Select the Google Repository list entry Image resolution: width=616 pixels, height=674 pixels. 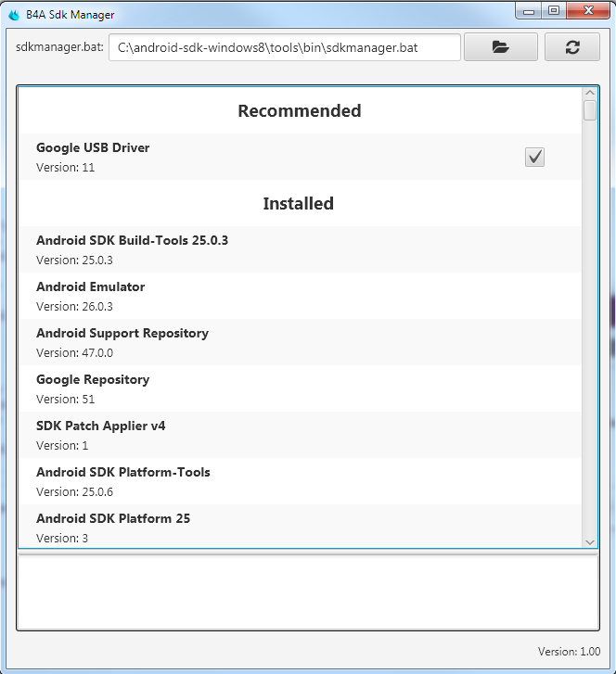pyautogui.click(x=93, y=388)
